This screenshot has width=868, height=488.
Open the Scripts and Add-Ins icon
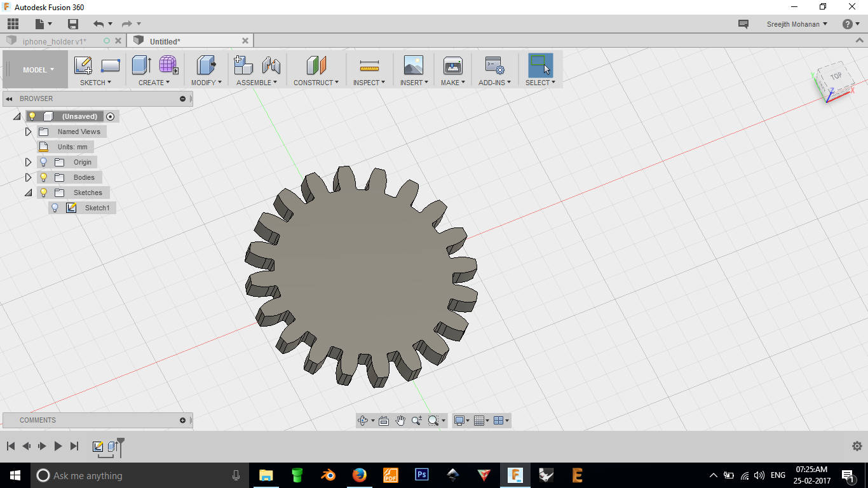(494, 65)
